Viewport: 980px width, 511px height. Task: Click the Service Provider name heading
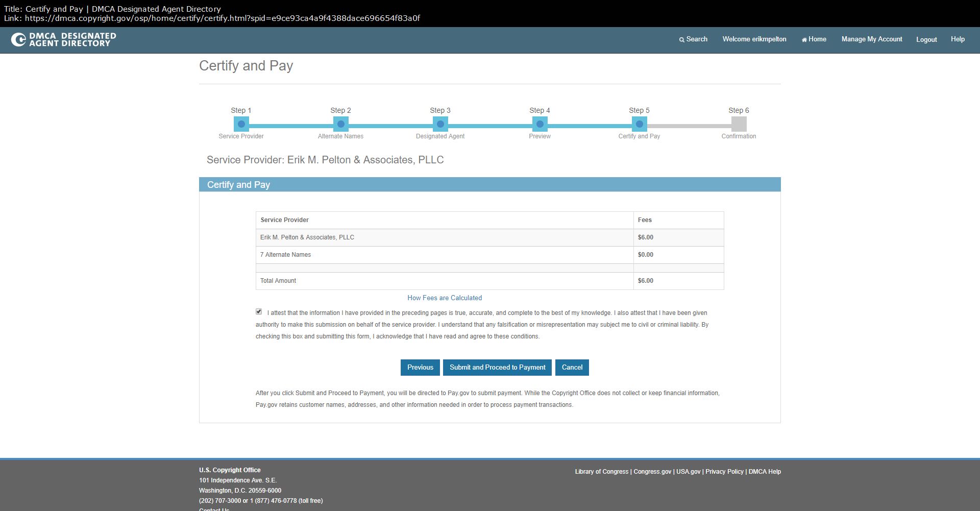(x=325, y=160)
